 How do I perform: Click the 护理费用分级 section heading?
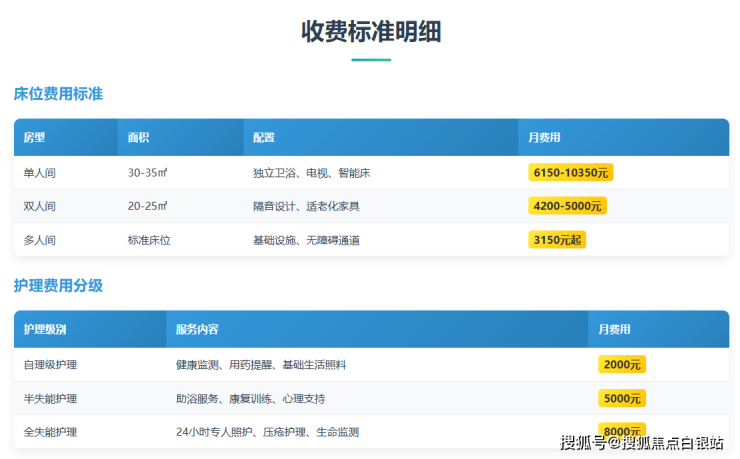[58, 286]
